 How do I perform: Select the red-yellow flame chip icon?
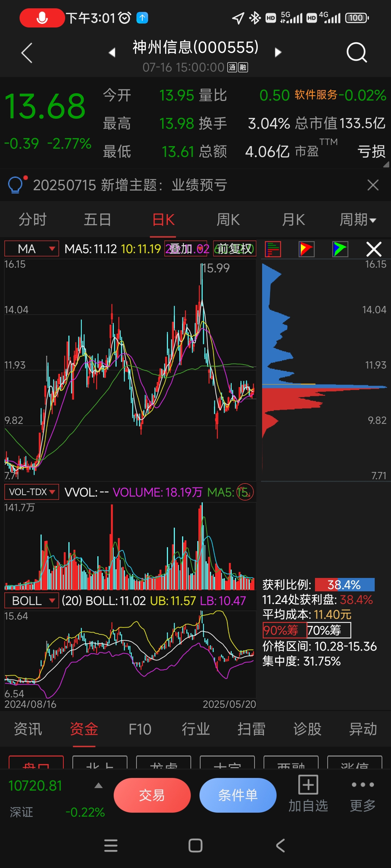click(x=306, y=249)
